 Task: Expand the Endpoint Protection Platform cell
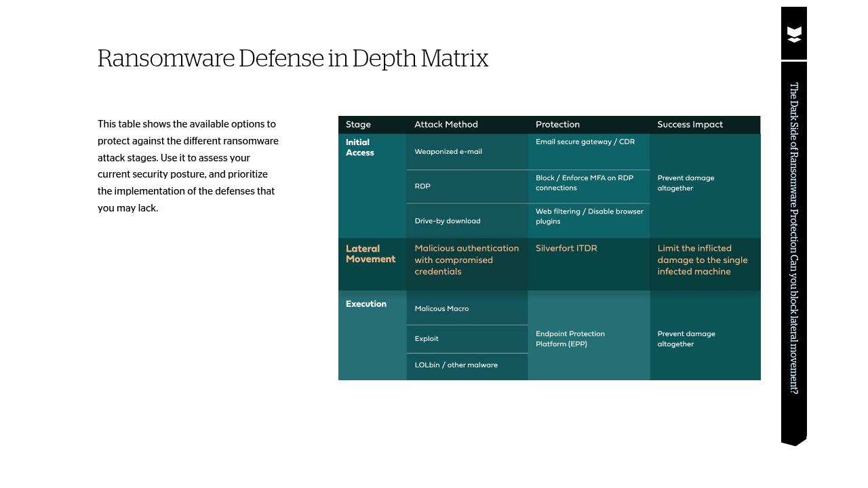[570, 339]
